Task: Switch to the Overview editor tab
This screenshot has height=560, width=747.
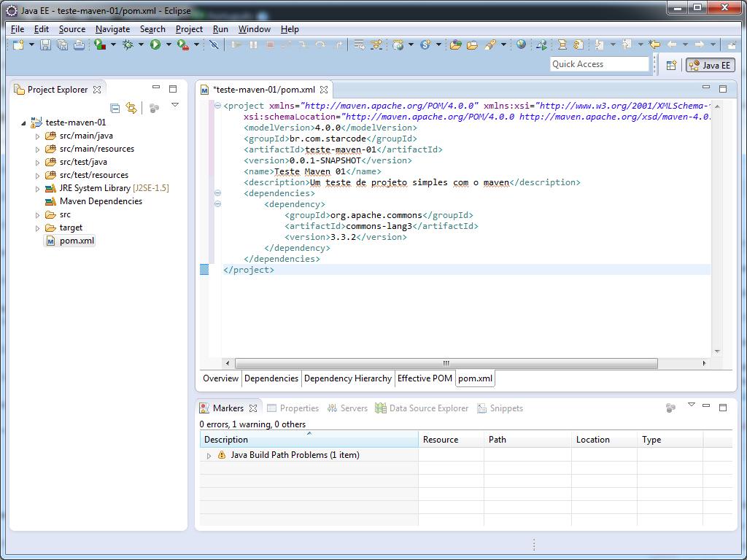Action: coord(220,378)
